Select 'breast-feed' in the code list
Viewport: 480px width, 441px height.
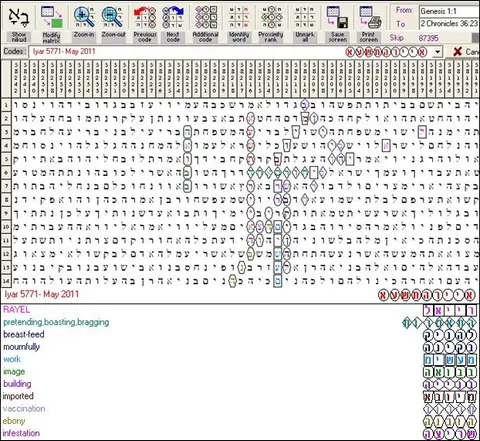point(24,334)
